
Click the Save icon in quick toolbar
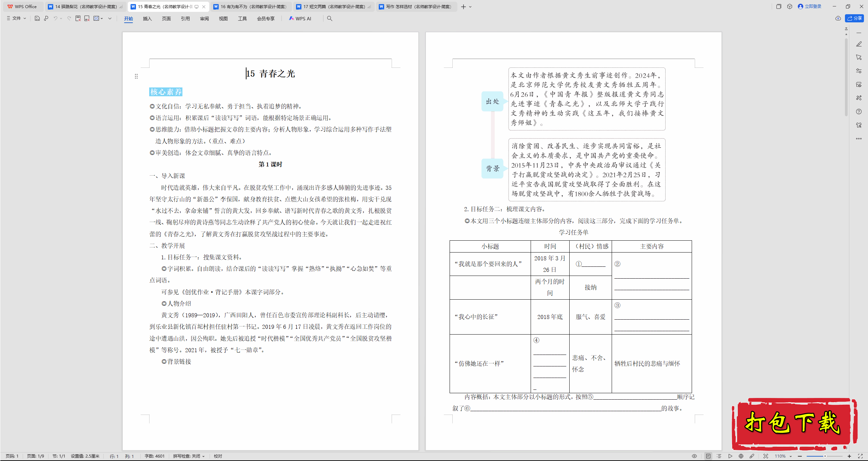coord(37,19)
